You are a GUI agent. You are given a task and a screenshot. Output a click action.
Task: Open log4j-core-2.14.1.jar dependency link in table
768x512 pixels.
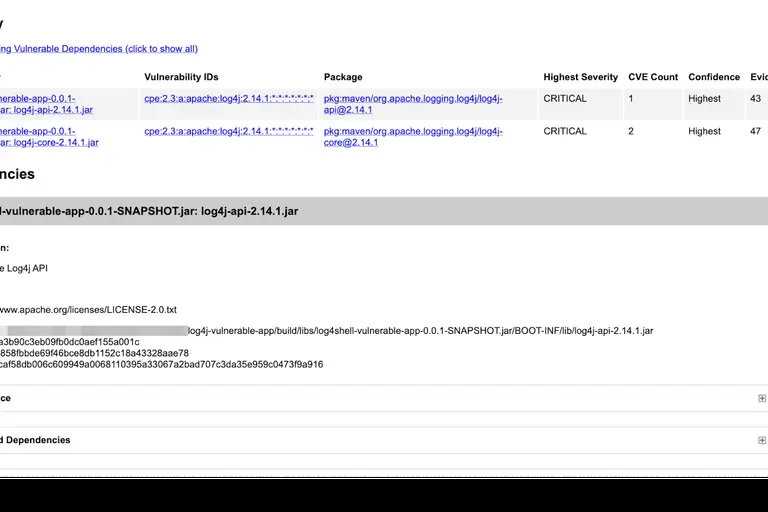tap(52, 143)
